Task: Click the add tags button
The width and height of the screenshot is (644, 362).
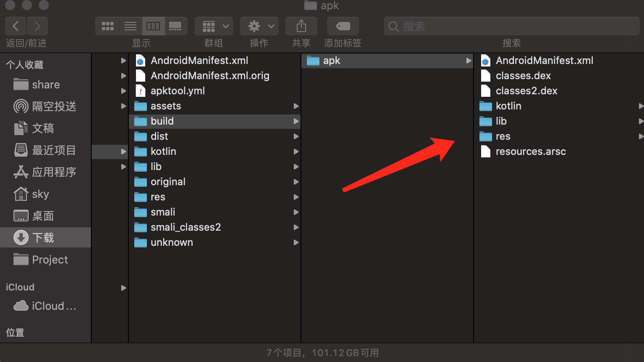Action: pyautogui.click(x=343, y=26)
